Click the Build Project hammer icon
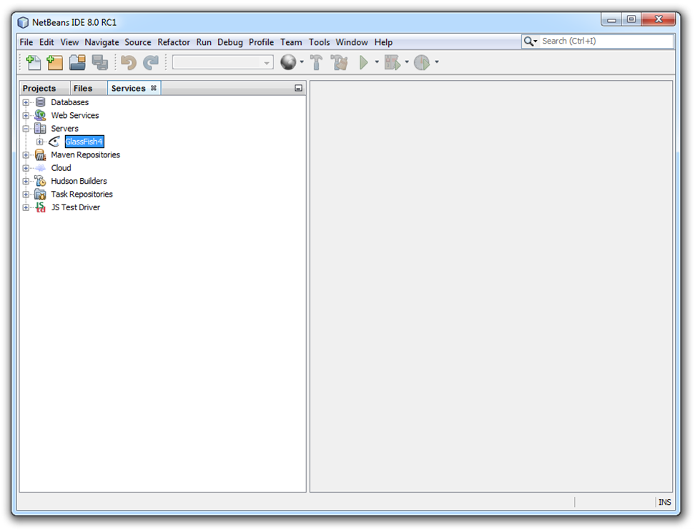The width and height of the screenshot is (700, 532). [316, 62]
